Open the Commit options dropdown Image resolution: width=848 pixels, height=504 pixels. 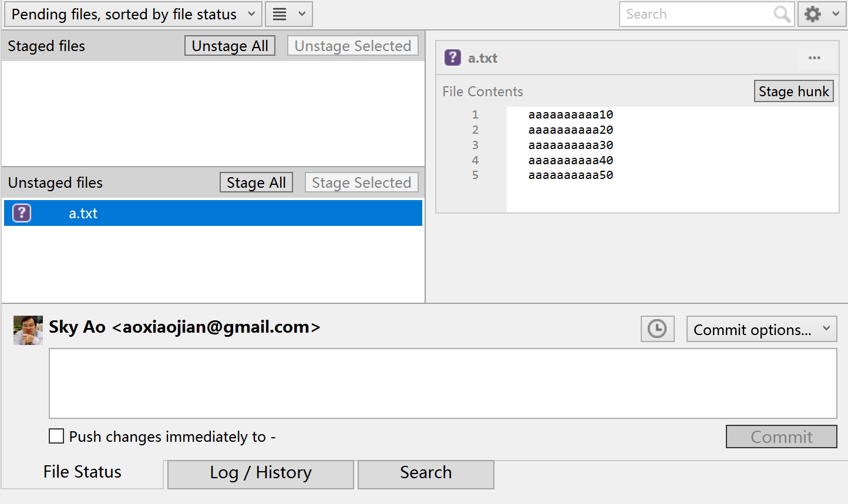point(761,329)
